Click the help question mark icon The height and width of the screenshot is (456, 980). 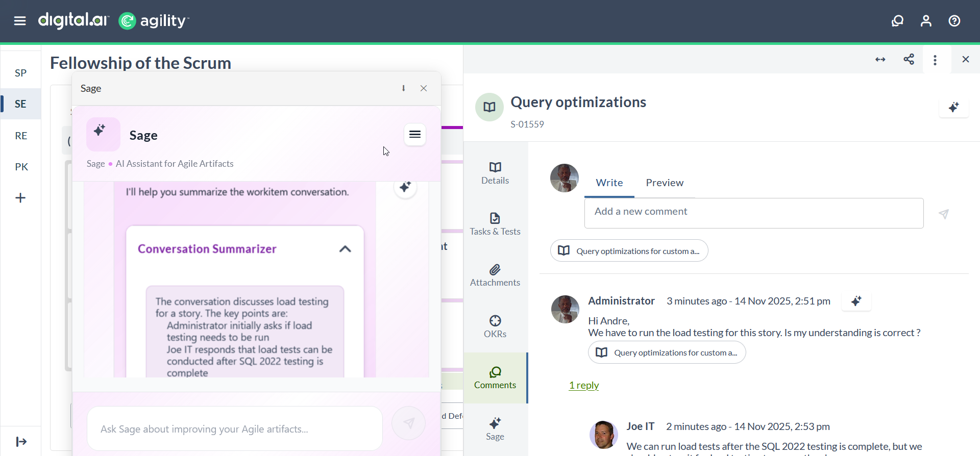954,21
